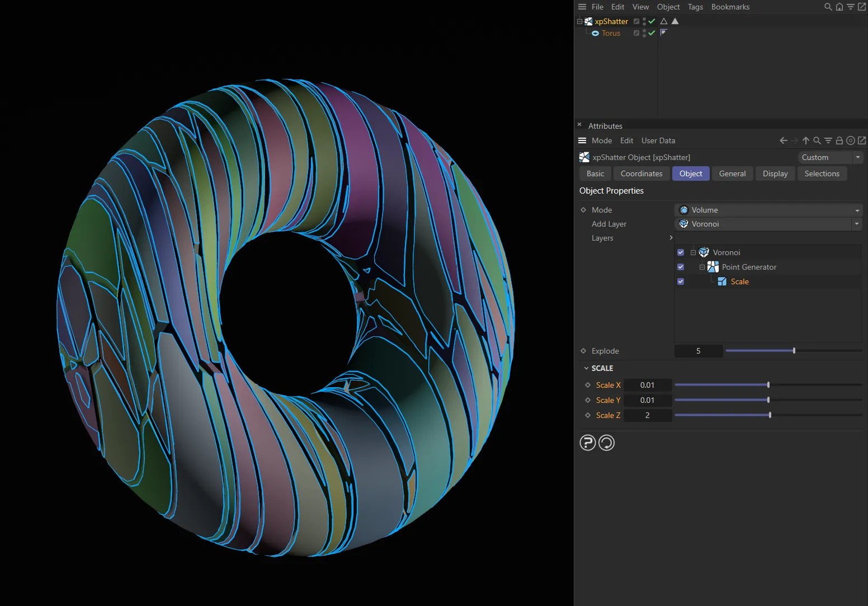Click the up arrow in Attributes toolbar
The width and height of the screenshot is (868, 606).
[x=805, y=140]
